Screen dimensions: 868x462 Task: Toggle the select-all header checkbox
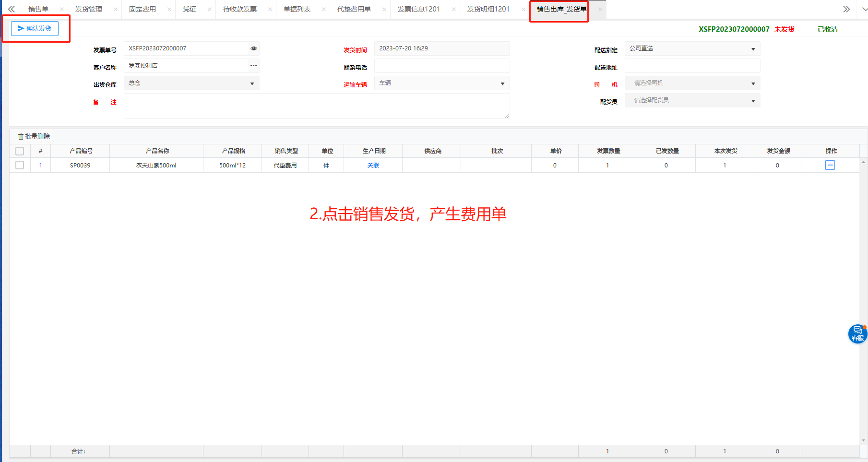(x=20, y=151)
